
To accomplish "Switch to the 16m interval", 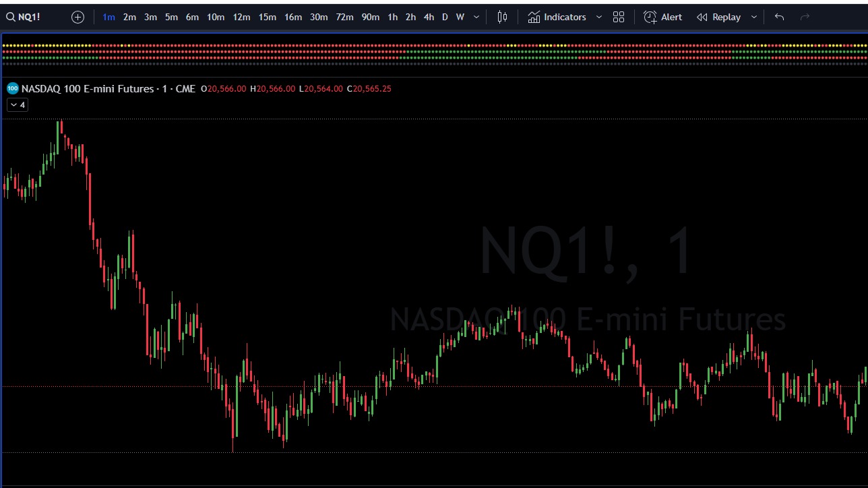I will [292, 17].
